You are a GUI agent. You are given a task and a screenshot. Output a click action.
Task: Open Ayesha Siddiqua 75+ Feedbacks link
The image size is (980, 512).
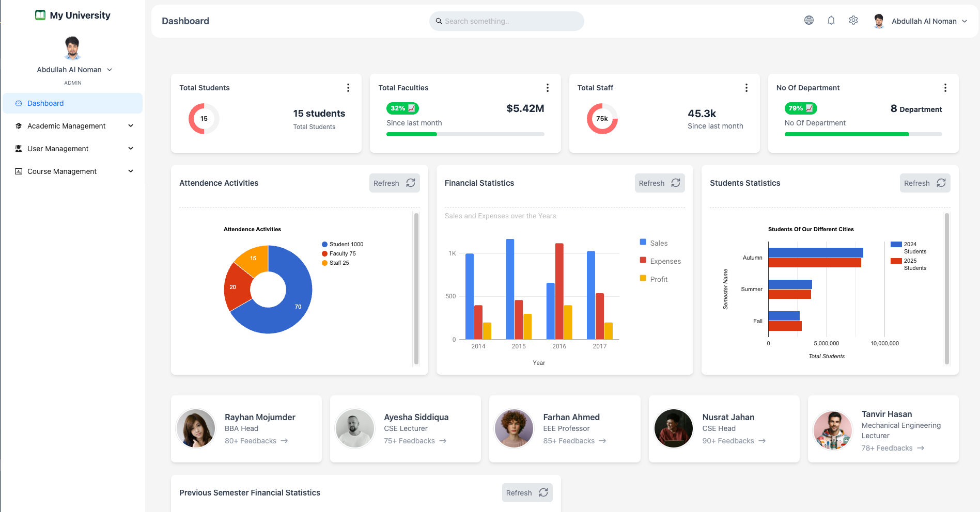click(x=415, y=441)
